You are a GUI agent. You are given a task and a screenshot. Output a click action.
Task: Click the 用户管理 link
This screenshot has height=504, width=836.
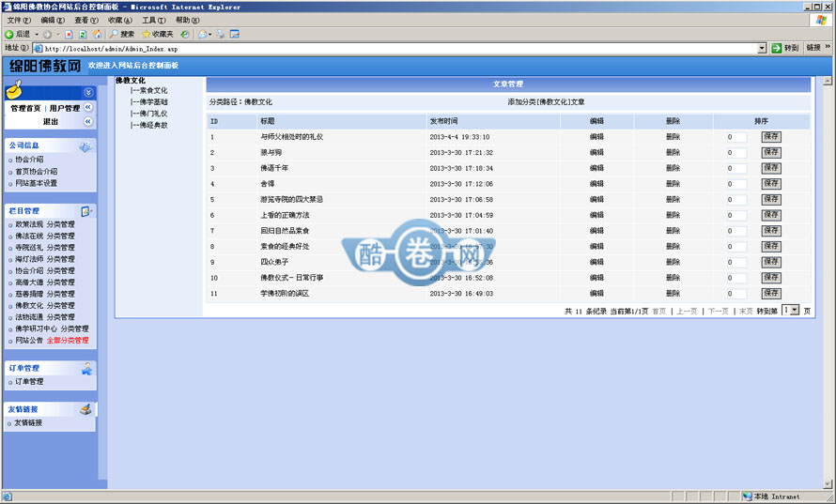tap(65, 108)
